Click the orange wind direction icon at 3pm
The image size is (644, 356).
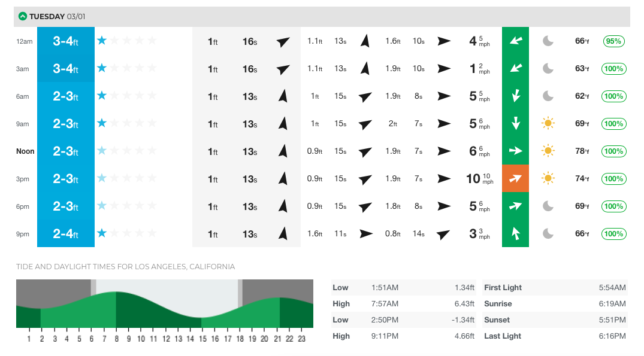(x=515, y=178)
